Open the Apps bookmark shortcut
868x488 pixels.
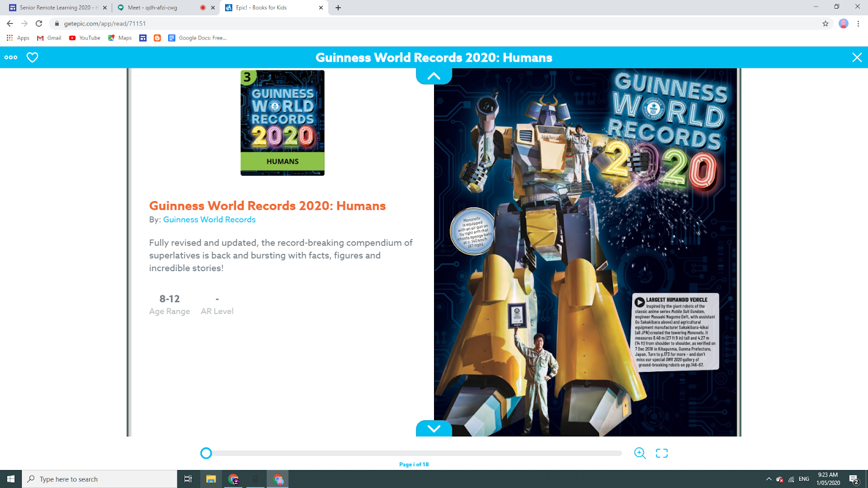18,38
